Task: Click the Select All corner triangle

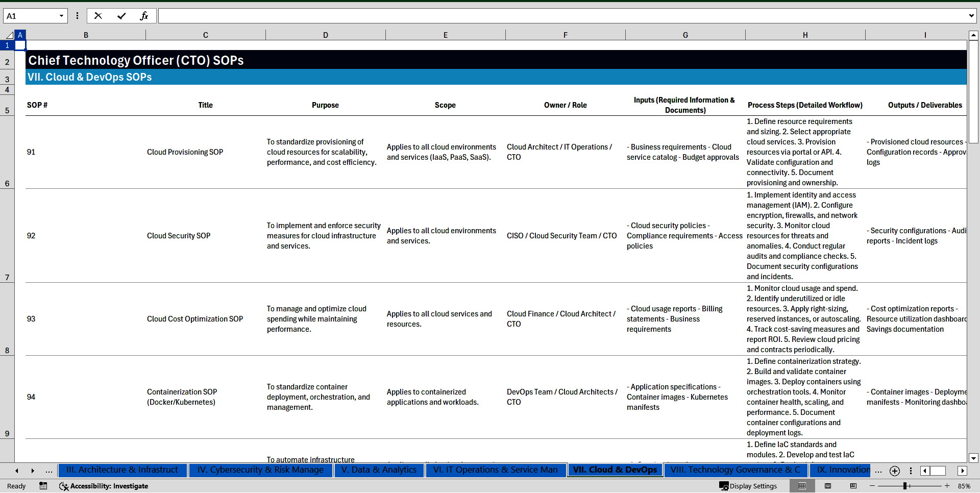Action: pos(9,35)
